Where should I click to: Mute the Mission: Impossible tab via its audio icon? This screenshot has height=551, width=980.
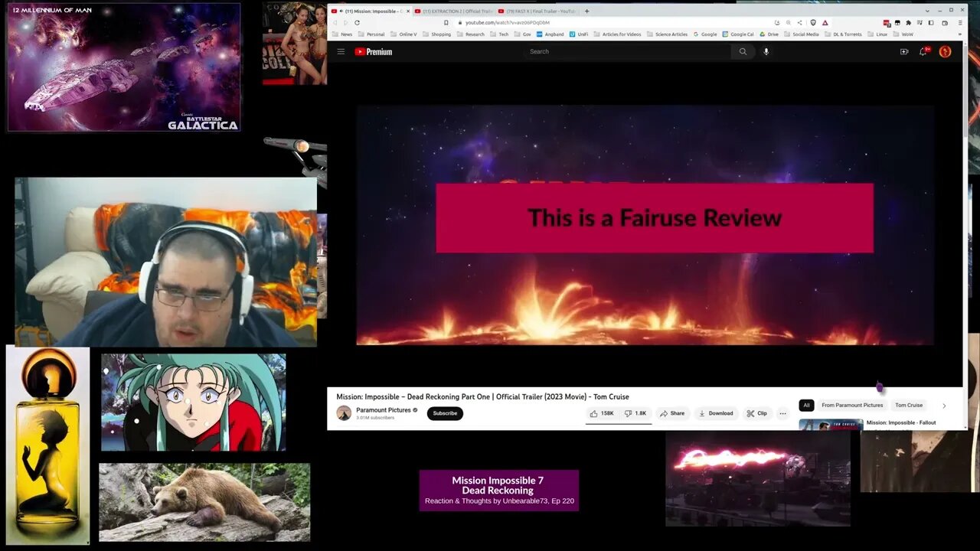point(341,11)
